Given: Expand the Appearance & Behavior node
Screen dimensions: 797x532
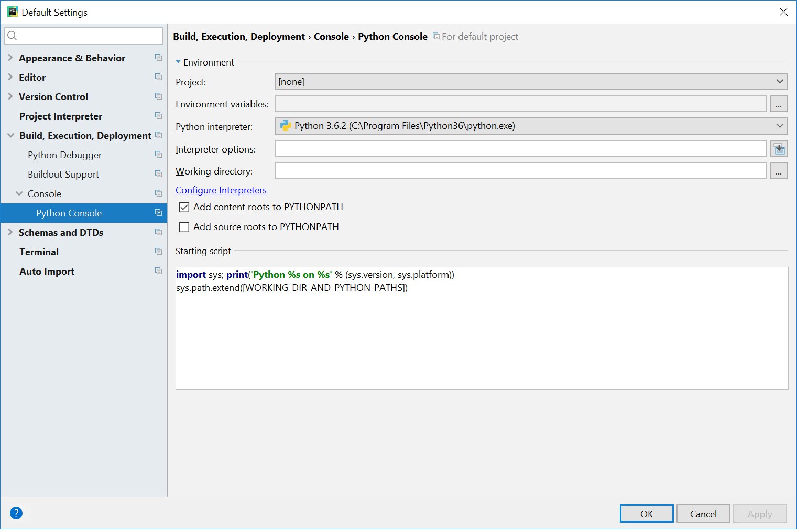Looking at the screenshot, I should tap(10, 58).
